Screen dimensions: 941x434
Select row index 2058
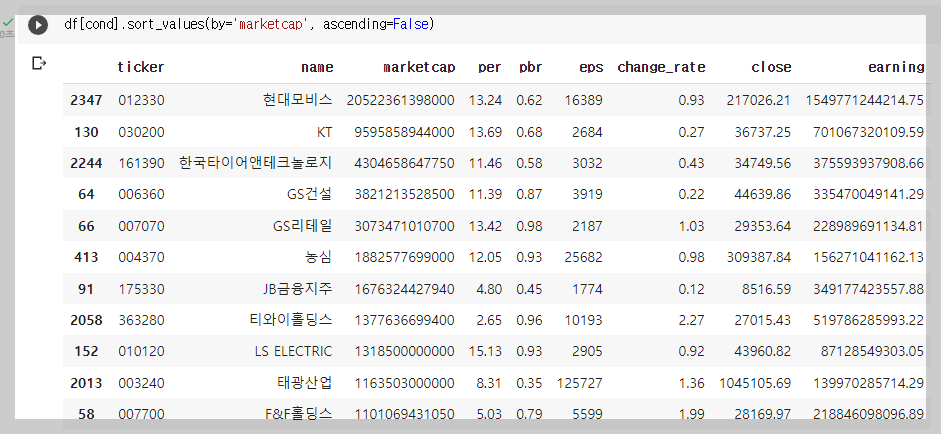[86, 320]
